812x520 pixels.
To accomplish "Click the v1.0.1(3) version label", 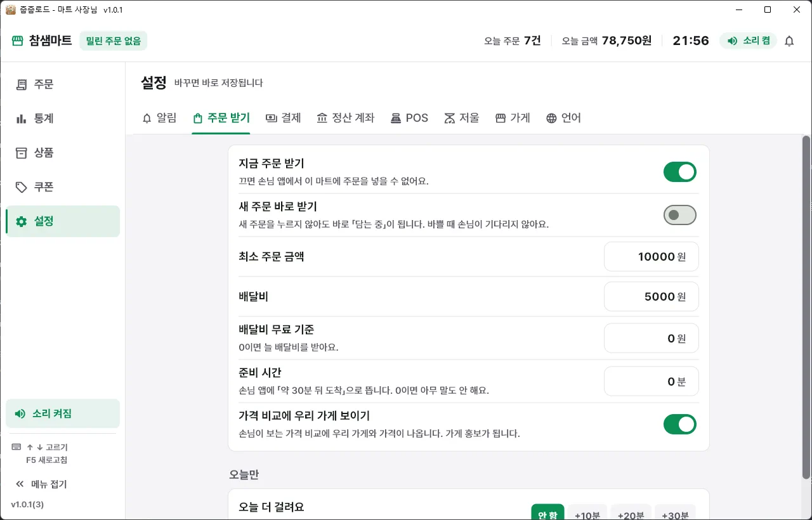I will tap(27, 505).
